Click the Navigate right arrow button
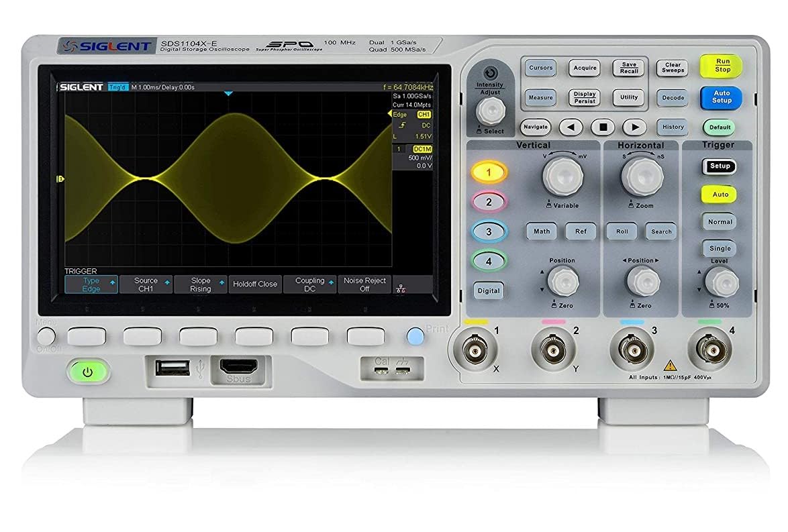The height and width of the screenshot is (532, 788). (x=635, y=127)
